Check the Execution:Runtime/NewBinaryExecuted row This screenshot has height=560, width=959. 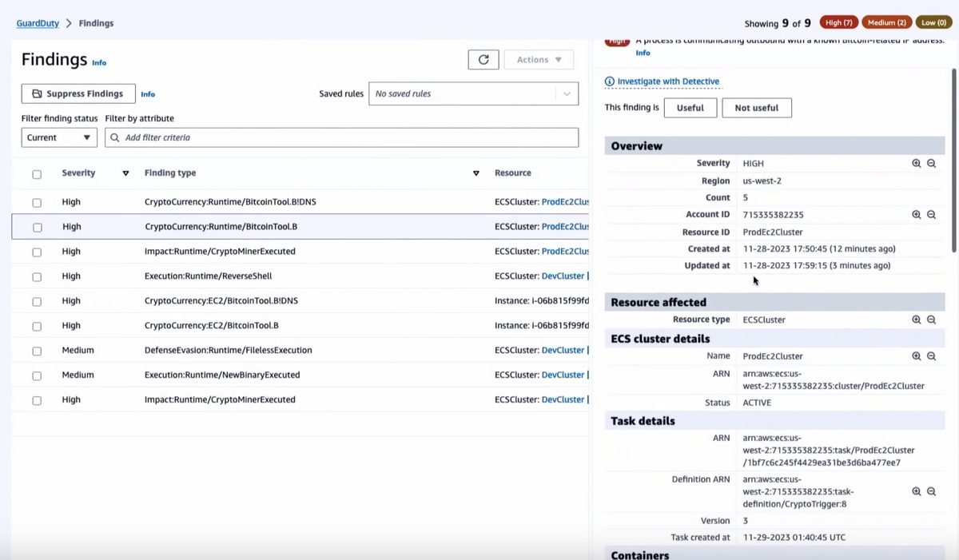coord(37,376)
